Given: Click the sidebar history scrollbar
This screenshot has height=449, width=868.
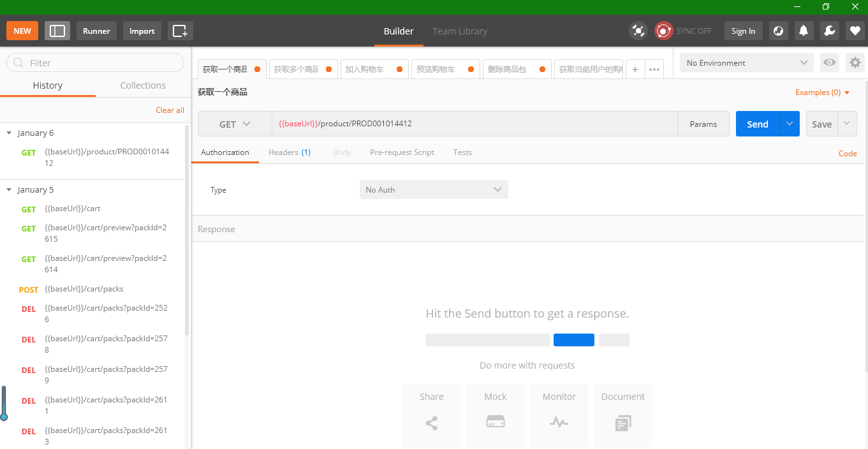Looking at the screenshot, I should pyautogui.click(x=187, y=230).
